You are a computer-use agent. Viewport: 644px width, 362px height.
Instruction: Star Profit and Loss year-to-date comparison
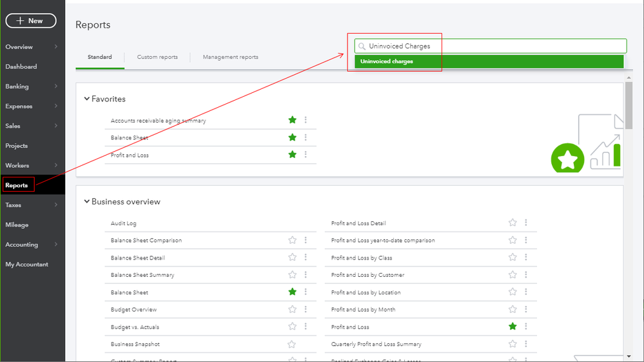point(512,240)
